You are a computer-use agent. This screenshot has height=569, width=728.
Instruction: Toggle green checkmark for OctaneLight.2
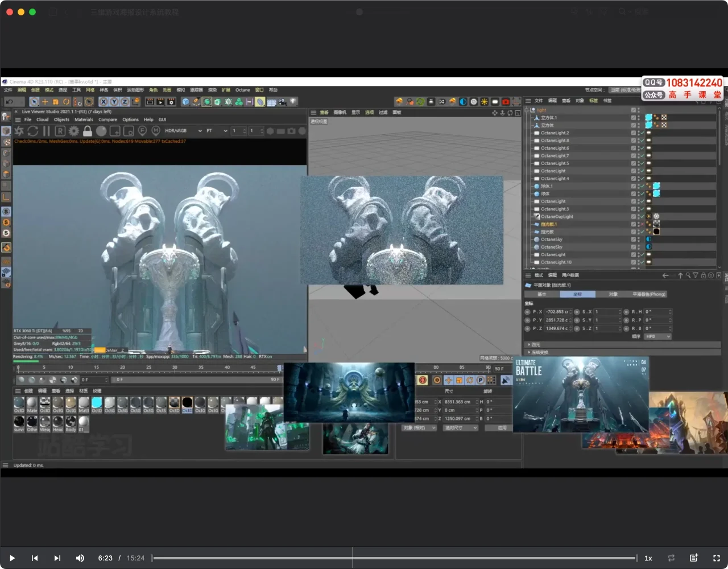642,133
